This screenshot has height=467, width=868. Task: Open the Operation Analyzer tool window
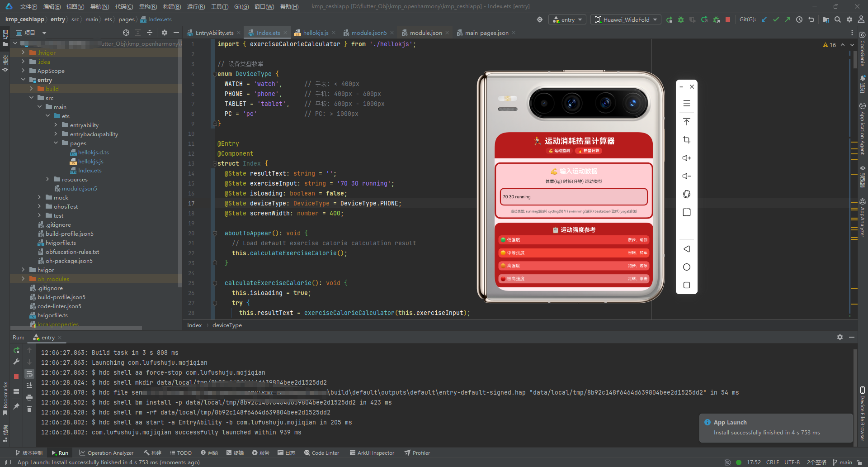coord(106,453)
